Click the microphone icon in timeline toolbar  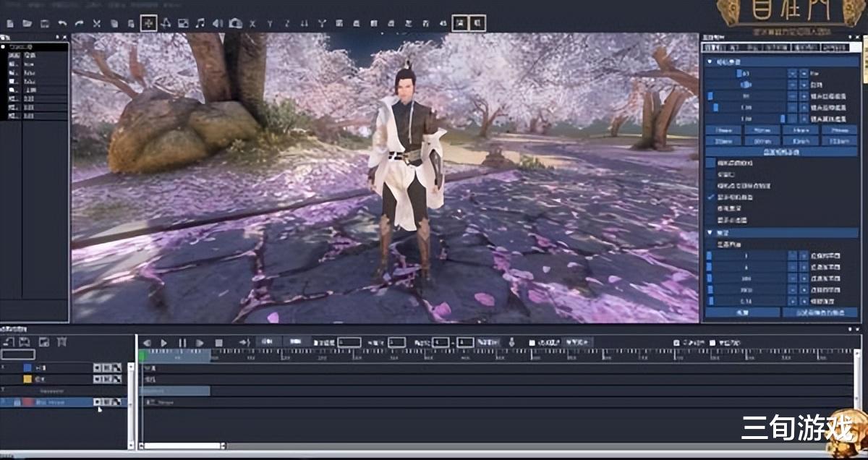coord(511,342)
